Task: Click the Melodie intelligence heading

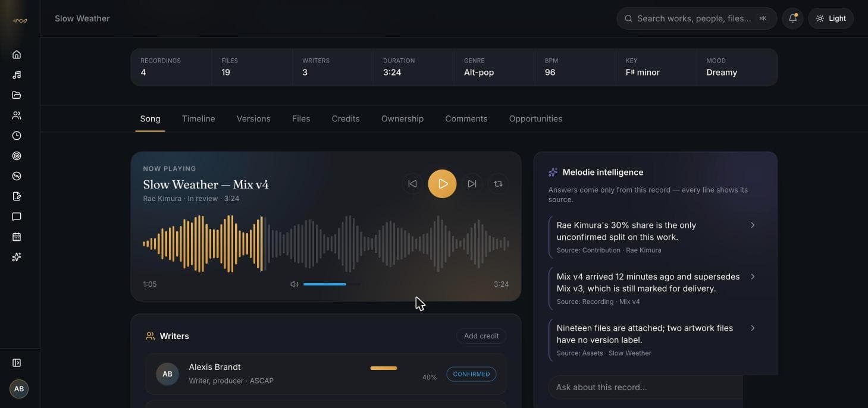Action: point(603,172)
